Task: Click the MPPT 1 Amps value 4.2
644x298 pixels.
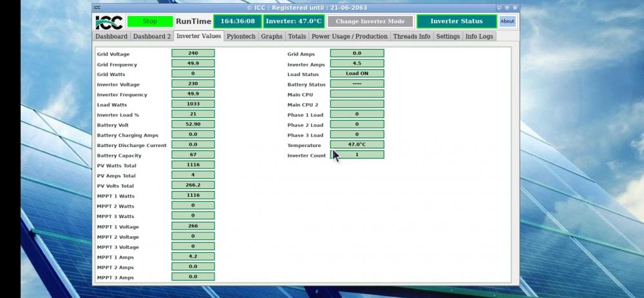Action: click(193, 256)
